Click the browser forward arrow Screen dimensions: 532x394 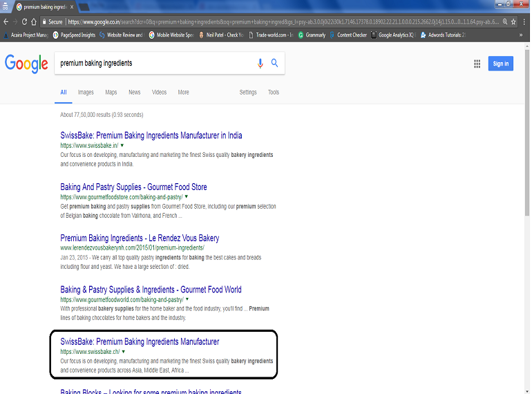pyautogui.click(x=15, y=22)
